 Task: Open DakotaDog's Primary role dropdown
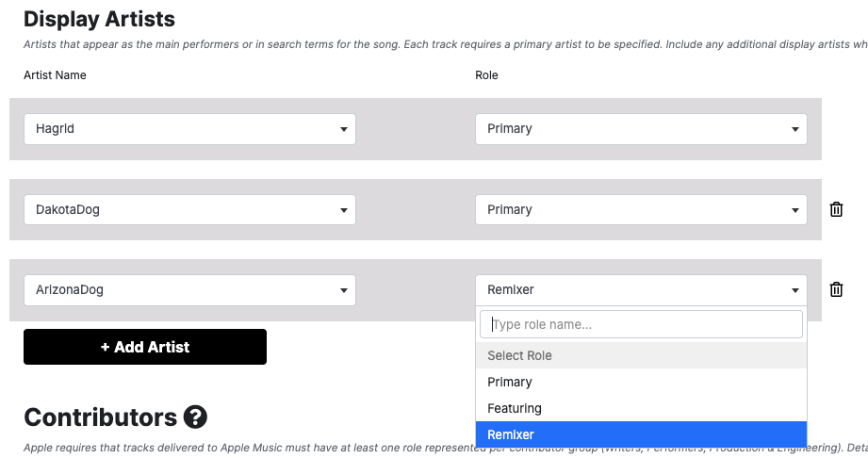641,209
